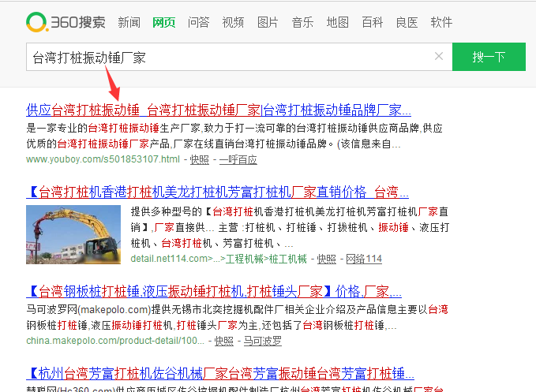Click the excavator pile driver thumbnail
Viewport: 536px width, 392px height.
73,234
